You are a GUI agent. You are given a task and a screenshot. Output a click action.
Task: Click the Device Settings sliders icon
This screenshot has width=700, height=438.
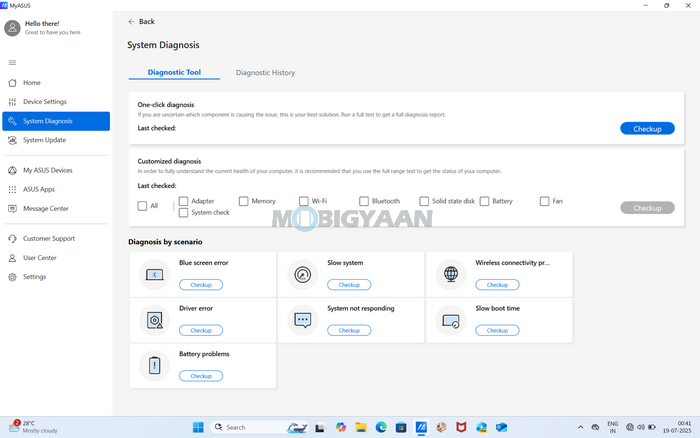pos(12,102)
